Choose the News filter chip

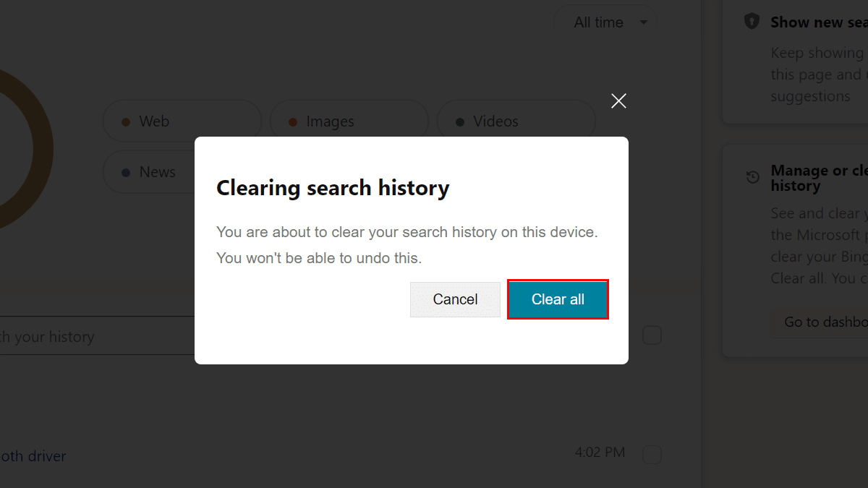(148, 172)
